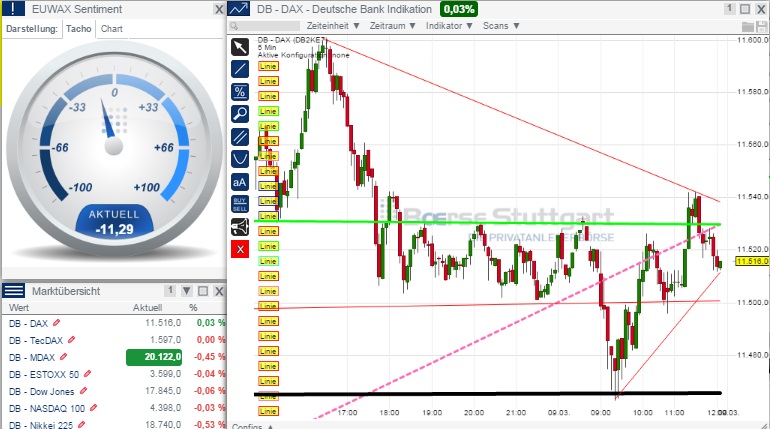The image size is (770, 429).
Task: Open the DB - TecDAX row
Action: [114, 340]
